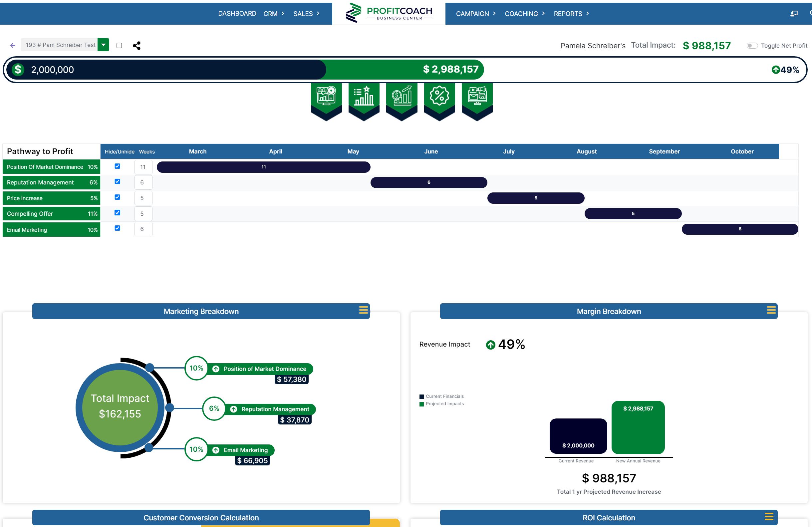Click Current Financials legend swatch
This screenshot has height=527, width=812.
pyautogui.click(x=422, y=397)
